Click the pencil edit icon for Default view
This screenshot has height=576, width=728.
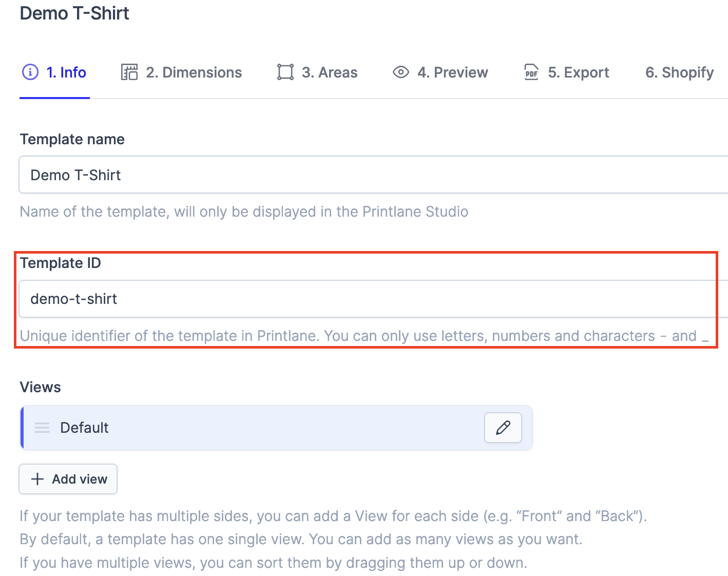click(x=503, y=428)
